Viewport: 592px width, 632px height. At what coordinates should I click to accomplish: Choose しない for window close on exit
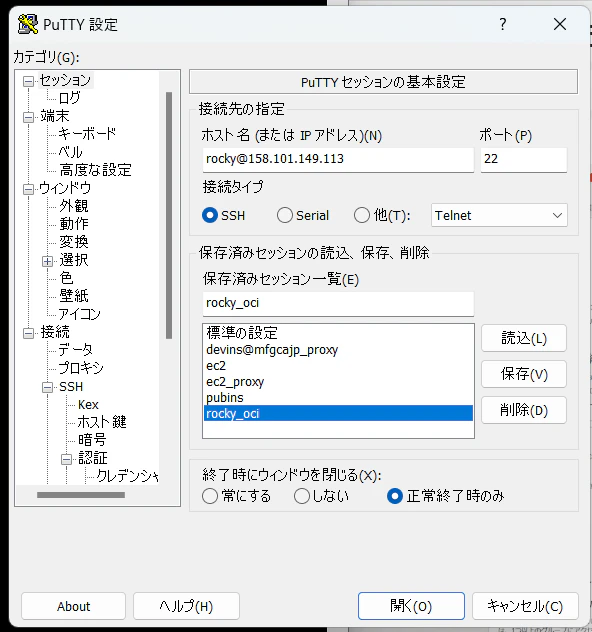click(302, 496)
